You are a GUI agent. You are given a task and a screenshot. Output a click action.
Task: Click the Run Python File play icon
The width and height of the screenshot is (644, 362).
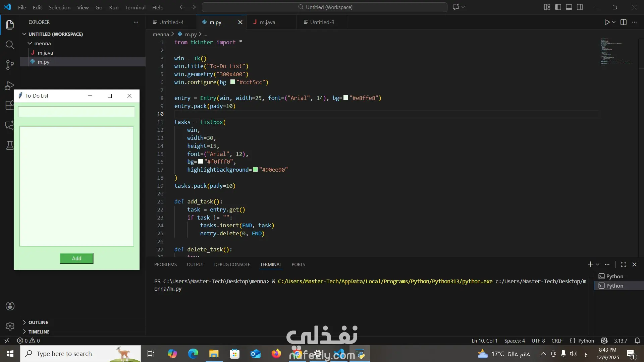(x=607, y=22)
